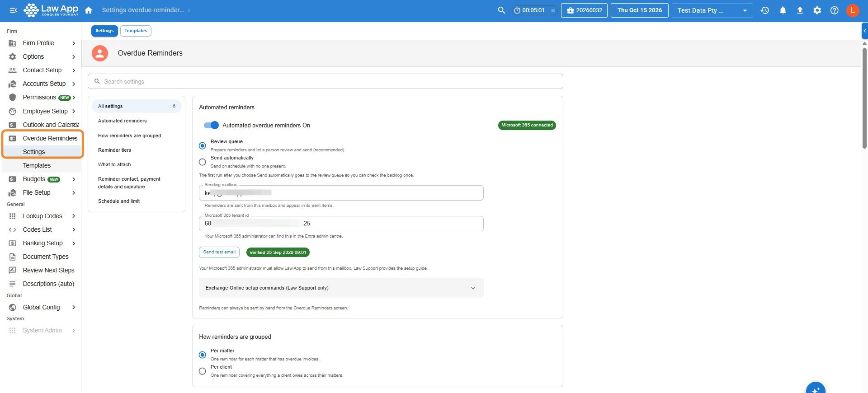The image size is (868, 393).
Task: Click the Microsoft 365 tenant id field
Action: point(341,224)
